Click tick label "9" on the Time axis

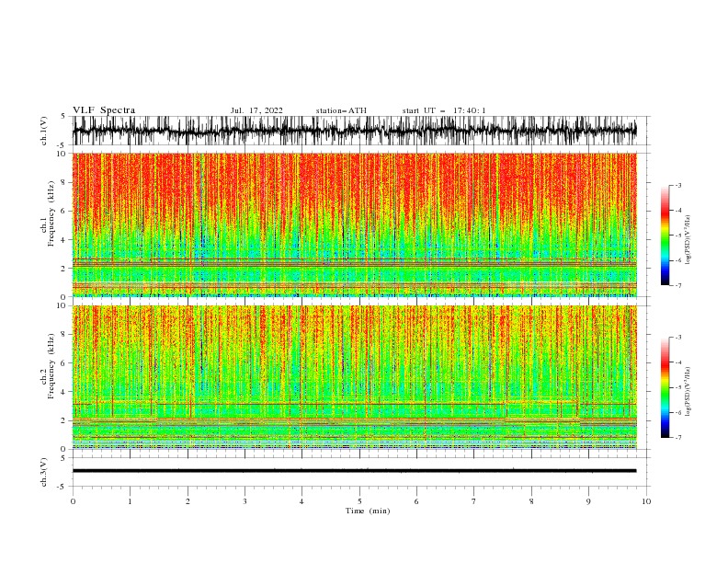click(x=588, y=501)
